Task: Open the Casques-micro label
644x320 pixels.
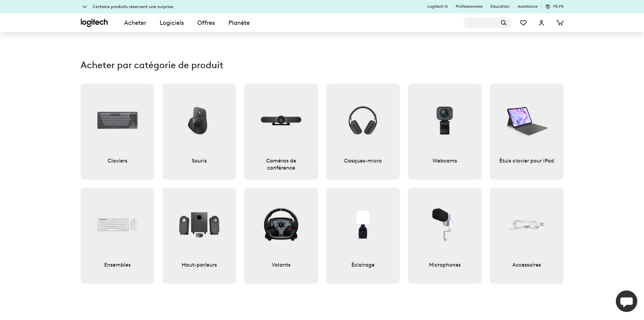Action: 363,161
